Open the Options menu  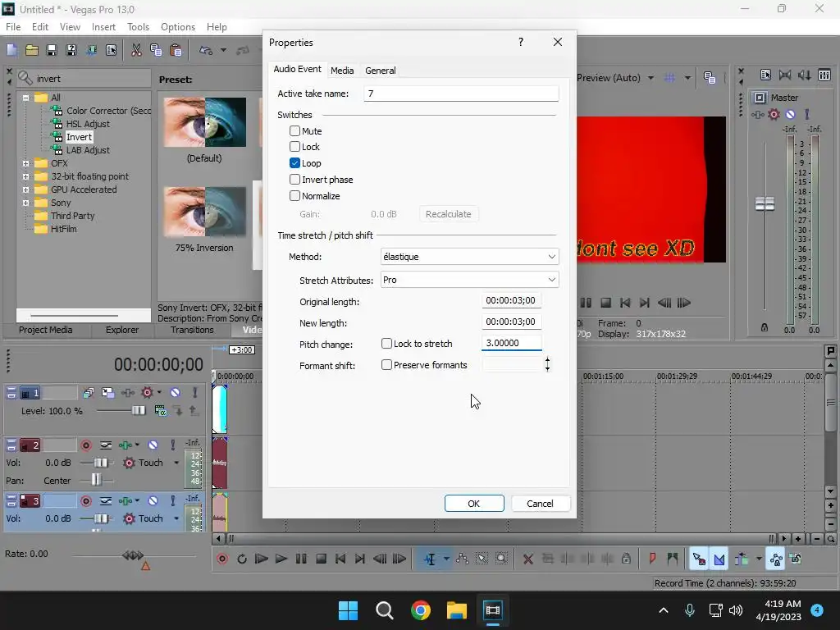(178, 27)
